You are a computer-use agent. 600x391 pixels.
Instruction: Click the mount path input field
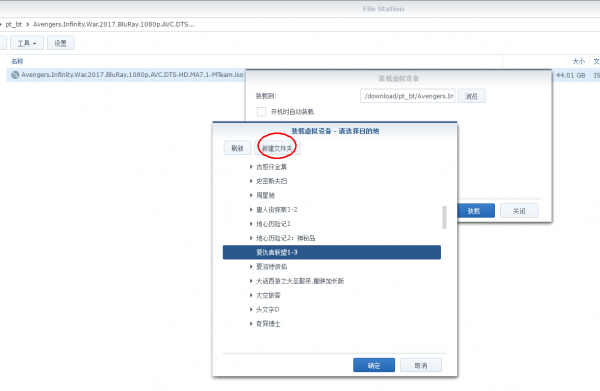click(x=408, y=96)
